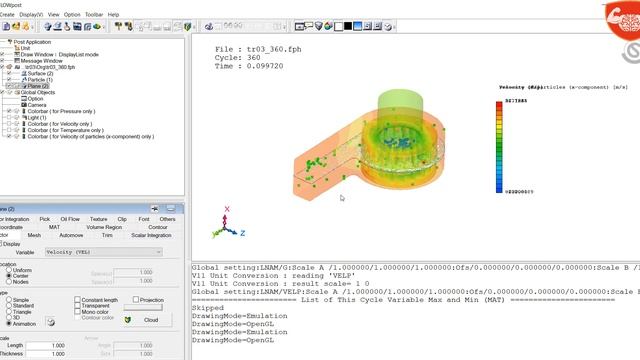The width and height of the screenshot is (640, 360).
Task: Open the Help menu
Action: coord(113,14)
